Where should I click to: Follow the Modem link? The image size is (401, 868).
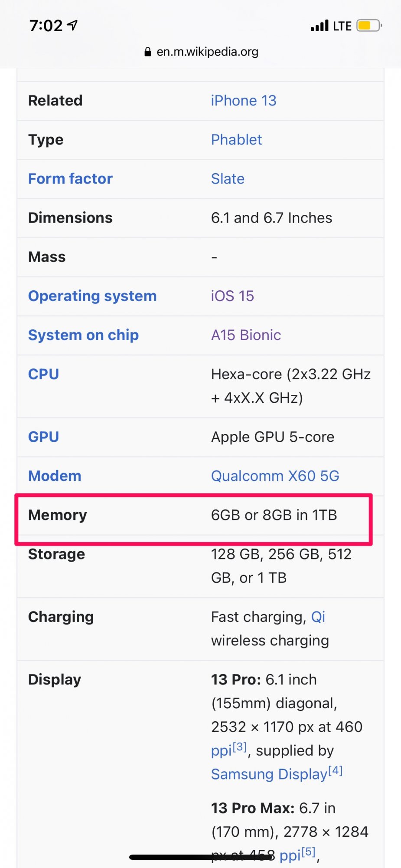pyautogui.click(x=55, y=476)
